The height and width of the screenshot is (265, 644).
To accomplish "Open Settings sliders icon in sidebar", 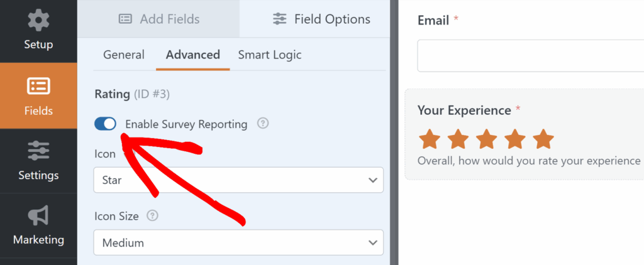I will coord(38,151).
